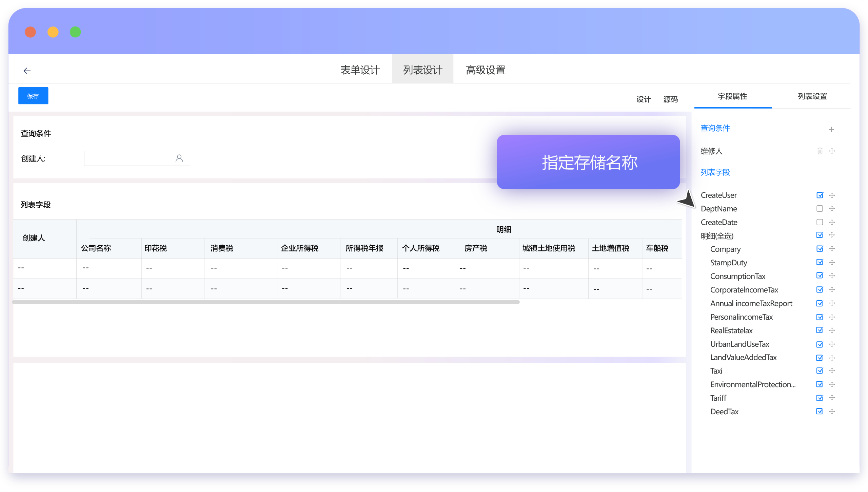Image resolution: width=868 pixels, height=492 pixels.
Task: Click move handle for UrbanLandUseTax field
Action: point(832,344)
